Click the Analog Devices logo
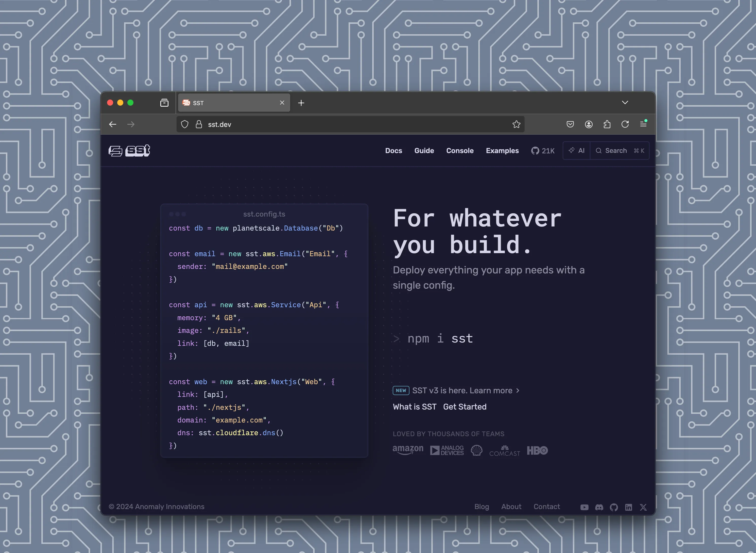This screenshot has width=756, height=553. pos(446,450)
